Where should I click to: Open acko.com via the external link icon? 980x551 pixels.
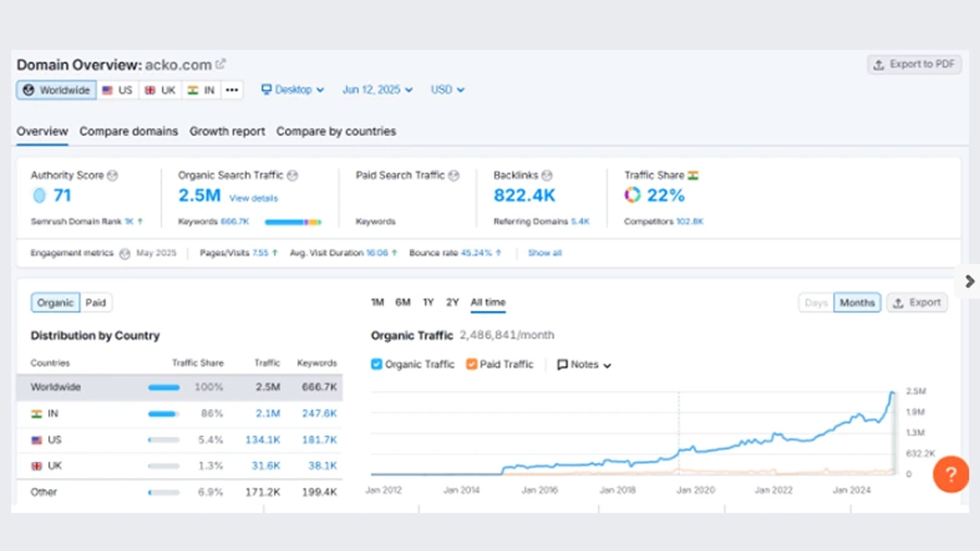221,63
